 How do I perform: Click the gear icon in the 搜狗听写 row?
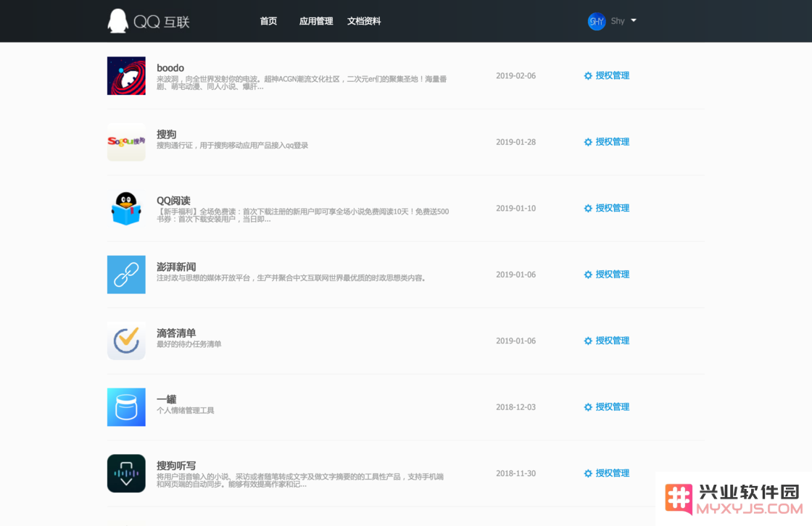588,473
